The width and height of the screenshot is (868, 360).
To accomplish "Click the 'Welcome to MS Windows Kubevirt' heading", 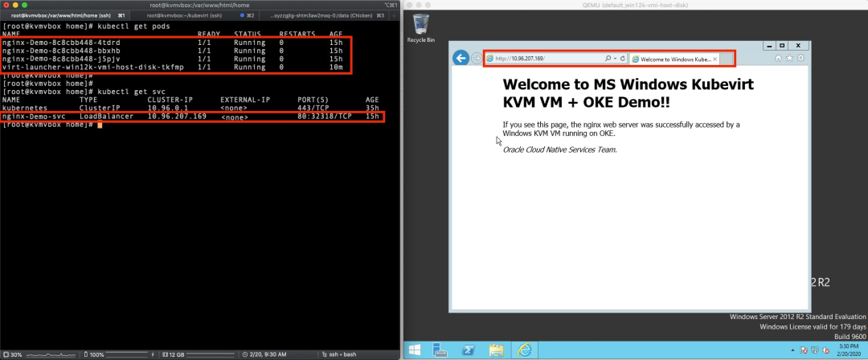I will click(628, 93).
